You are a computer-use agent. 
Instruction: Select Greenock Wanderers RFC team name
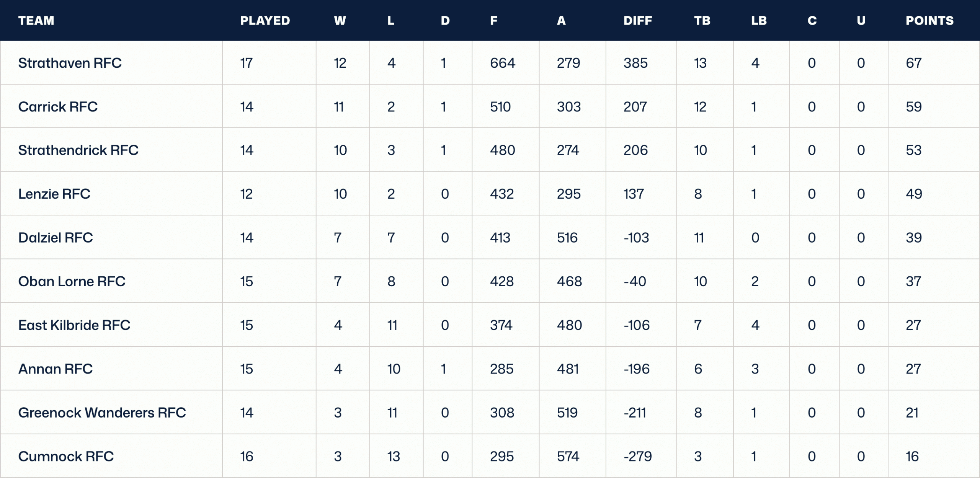tap(102, 413)
